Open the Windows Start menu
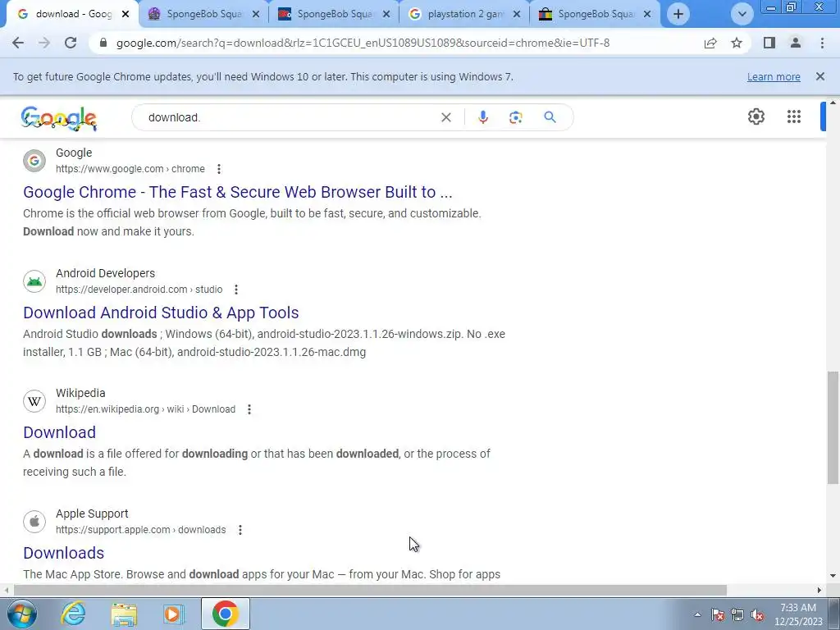This screenshot has height=630, width=840. click(21, 614)
